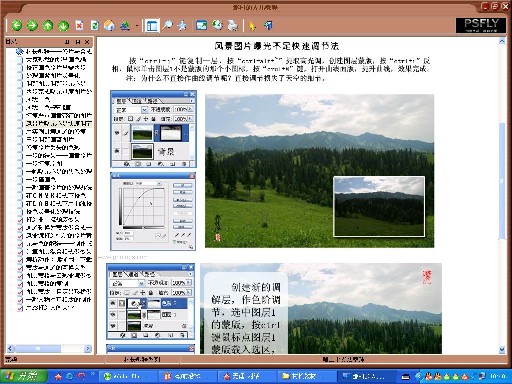Print the page with the printer icon
Image resolution: width=512 pixels, height=384 pixels.
[233, 25]
